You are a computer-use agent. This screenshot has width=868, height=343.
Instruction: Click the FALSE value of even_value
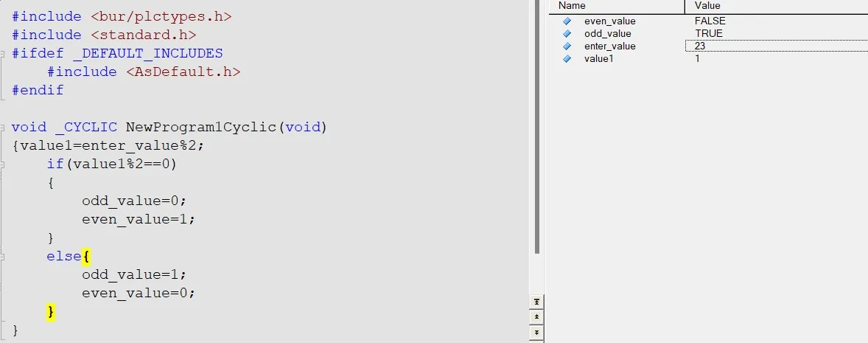click(710, 21)
